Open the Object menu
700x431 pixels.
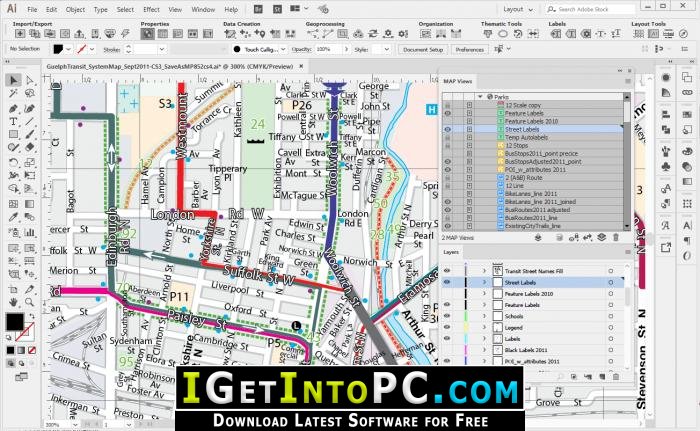[75, 9]
